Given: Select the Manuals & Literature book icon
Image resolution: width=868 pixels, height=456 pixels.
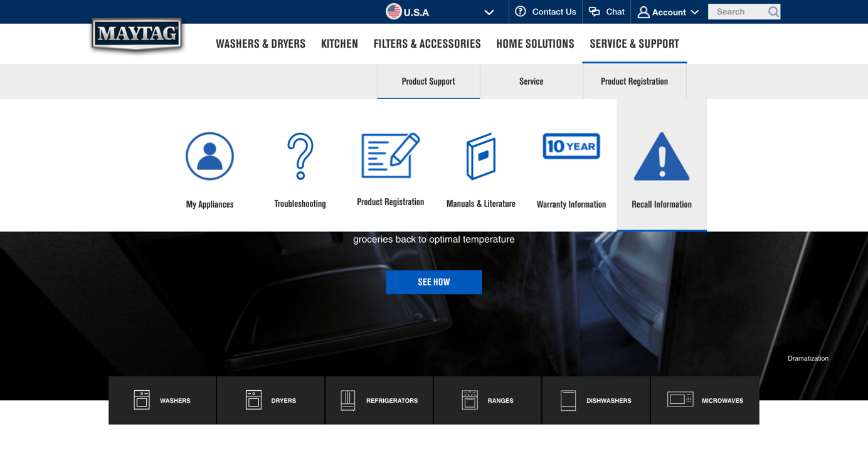Looking at the screenshot, I should [480, 156].
